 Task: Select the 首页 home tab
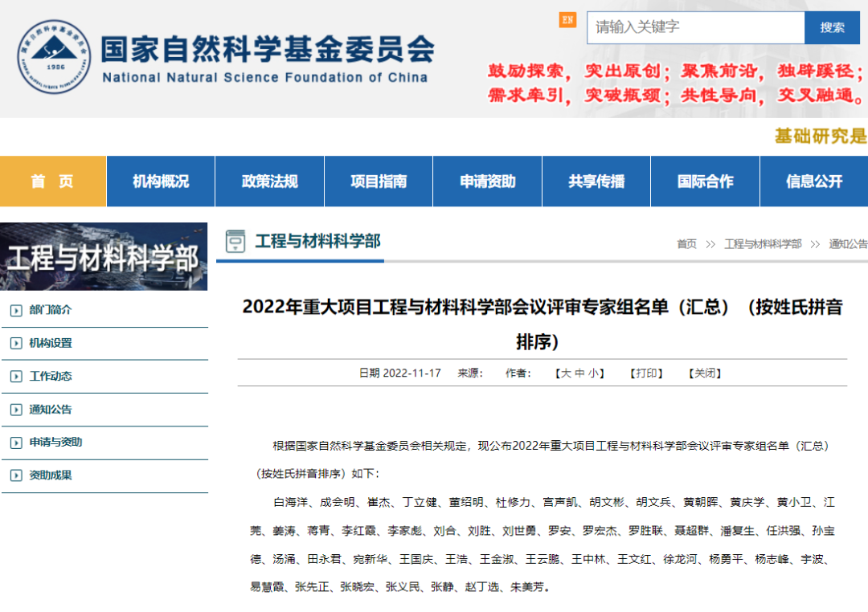53,182
